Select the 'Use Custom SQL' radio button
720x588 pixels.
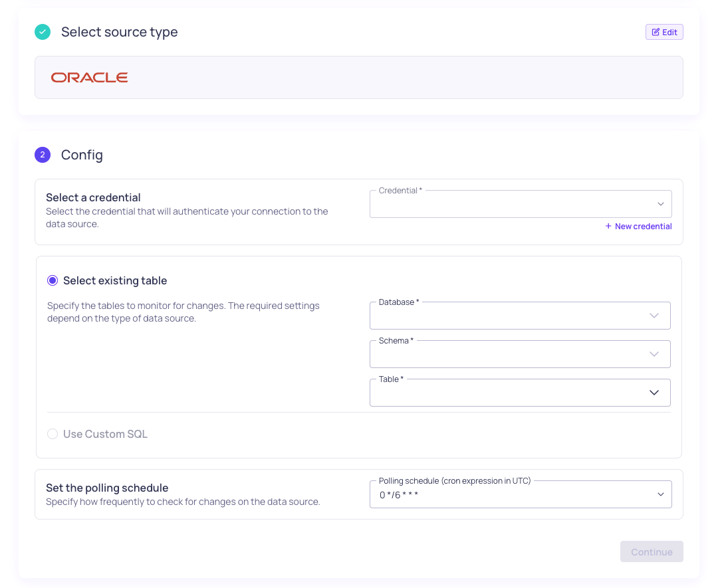[53, 434]
